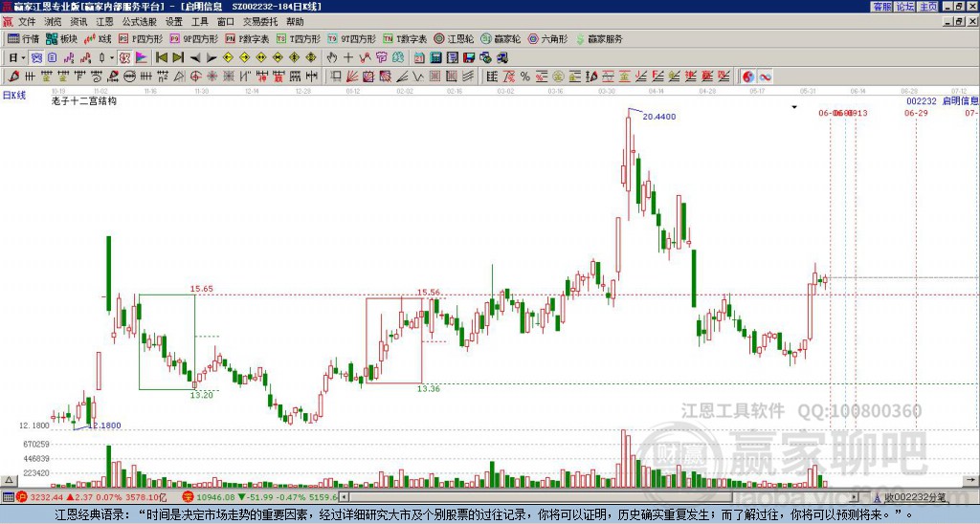This screenshot has height=524, width=980.
Task: Open the T数字表 tool
Action: tap(405, 38)
